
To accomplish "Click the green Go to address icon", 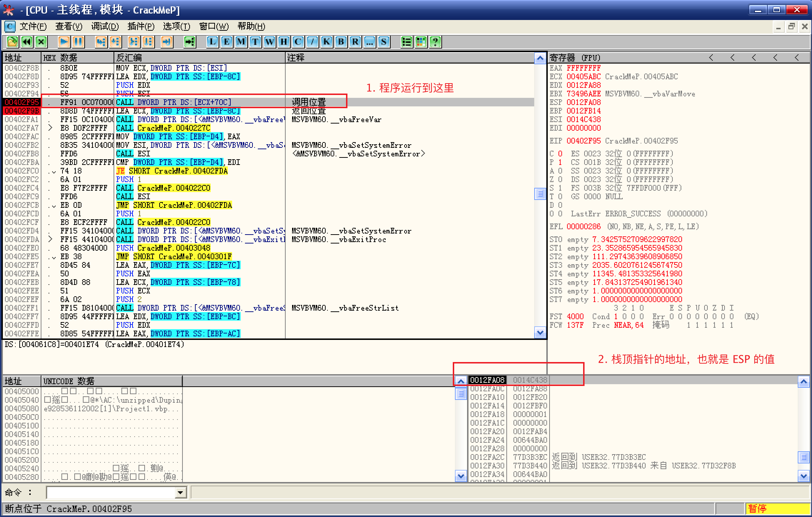I will [x=190, y=42].
